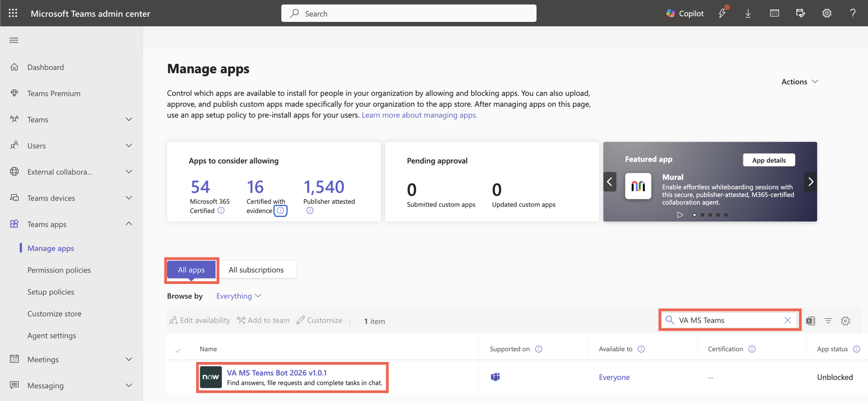Screen dimensions: 868x401
Task: Select the third featured app carousel dot
Action: (x=710, y=215)
